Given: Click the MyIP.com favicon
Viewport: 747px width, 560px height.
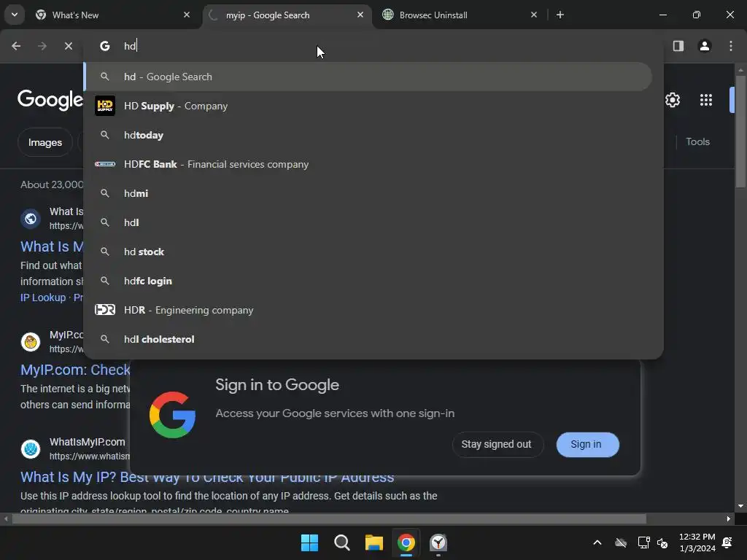Looking at the screenshot, I should 31,342.
